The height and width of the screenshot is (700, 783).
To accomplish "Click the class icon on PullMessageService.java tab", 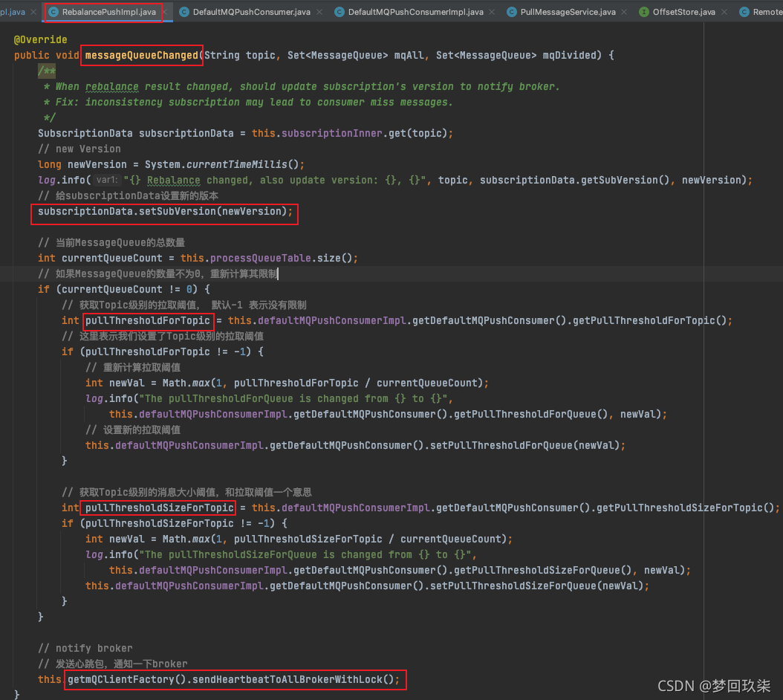I will (x=513, y=13).
